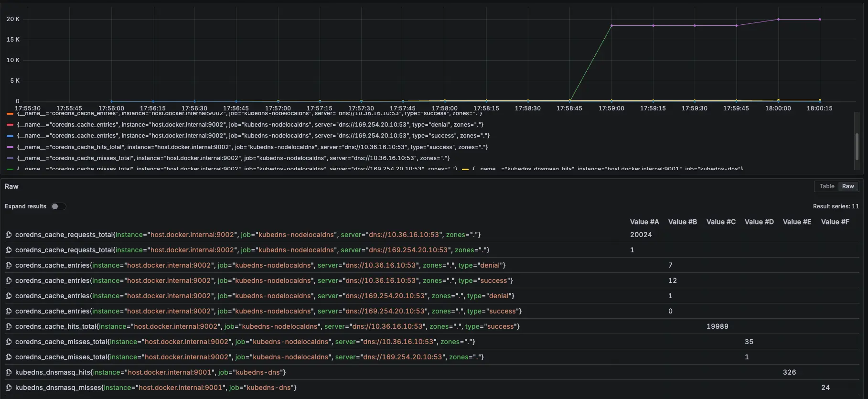Click purple data point at 18:00:00
868x399 pixels.
point(778,20)
